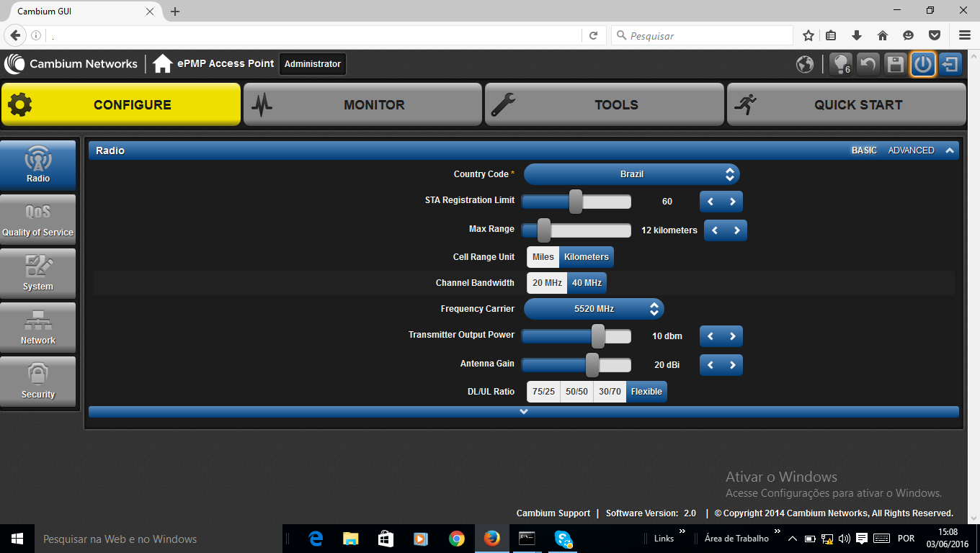The width and height of the screenshot is (980, 553).
Task: Switch to the CONFIGURE tab
Action: pyautogui.click(x=121, y=104)
